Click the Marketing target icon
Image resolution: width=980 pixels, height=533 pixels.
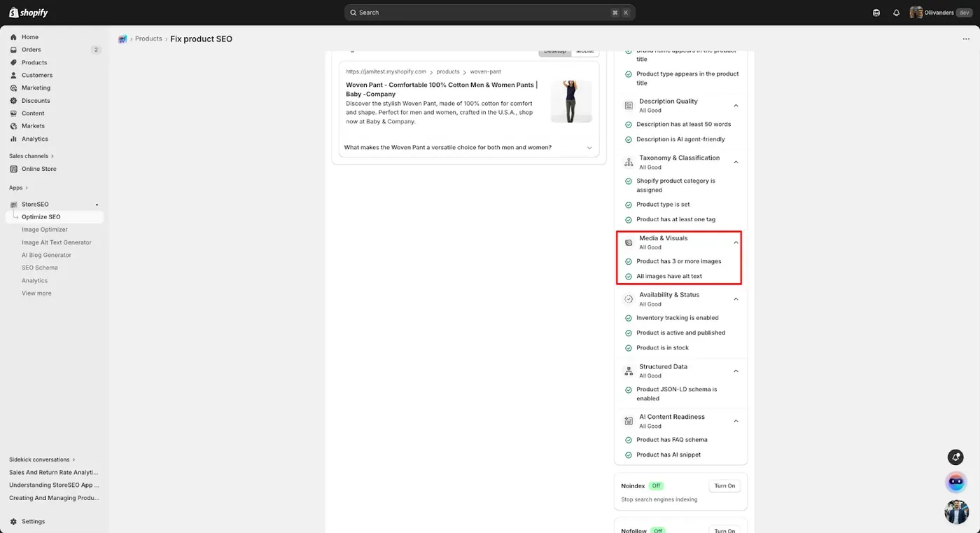pos(13,88)
